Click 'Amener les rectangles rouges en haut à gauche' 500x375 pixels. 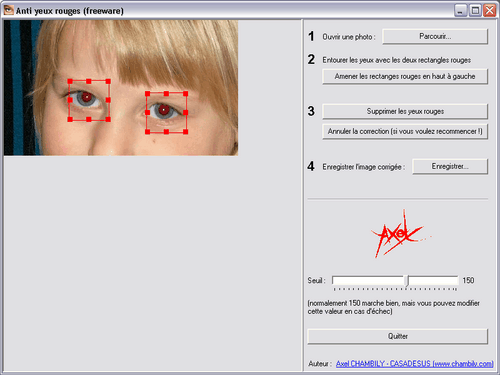point(405,76)
